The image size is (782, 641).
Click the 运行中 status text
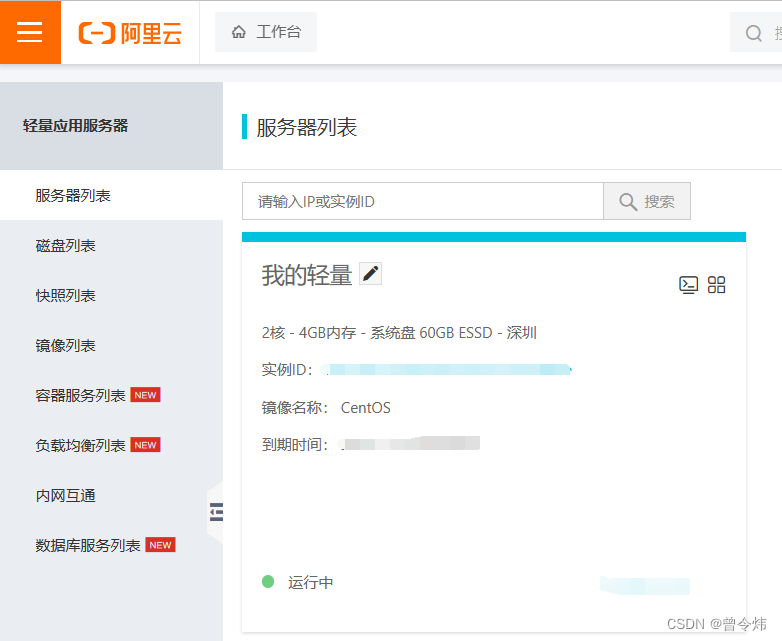point(310,582)
